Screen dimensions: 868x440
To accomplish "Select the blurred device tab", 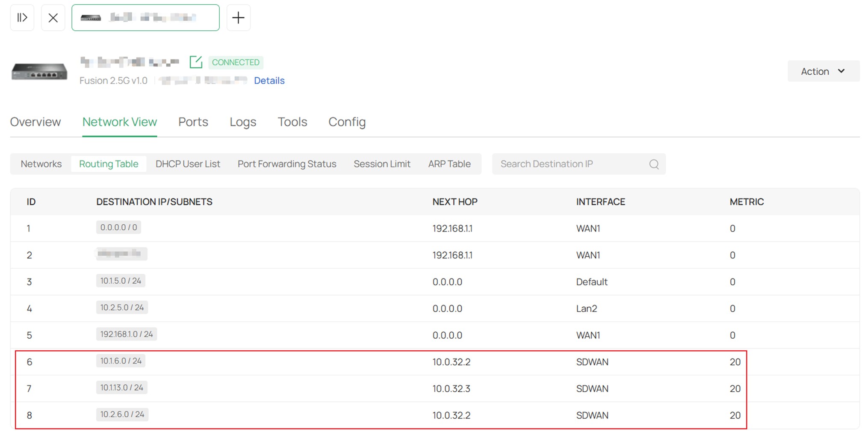I will (145, 18).
